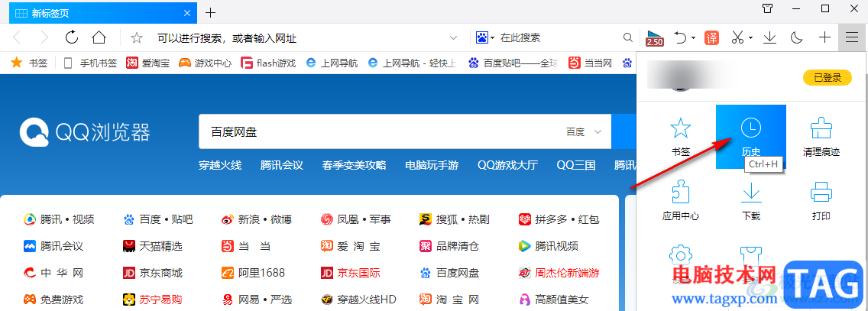Click the undo closed tab icon

point(680,37)
